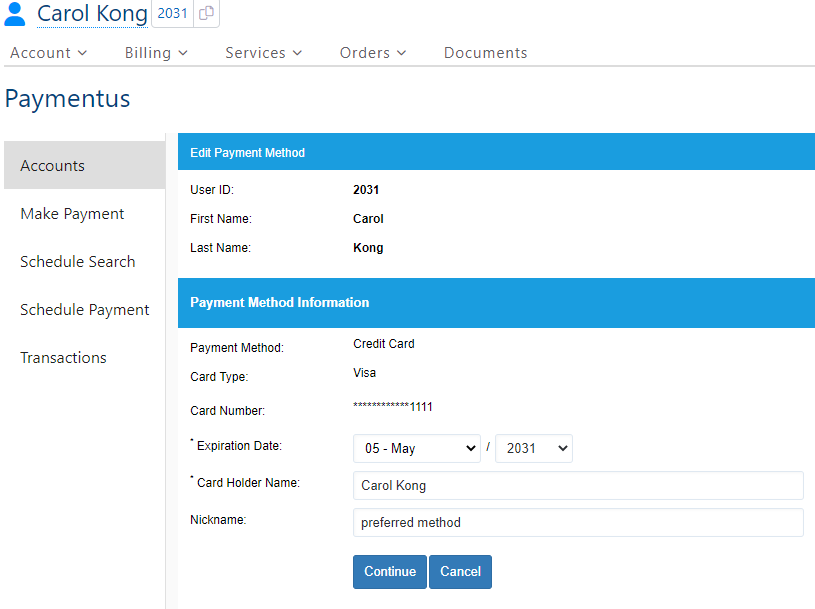Copy the user ID using the copy icon
This screenshot has width=815, height=609.
point(206,14)
